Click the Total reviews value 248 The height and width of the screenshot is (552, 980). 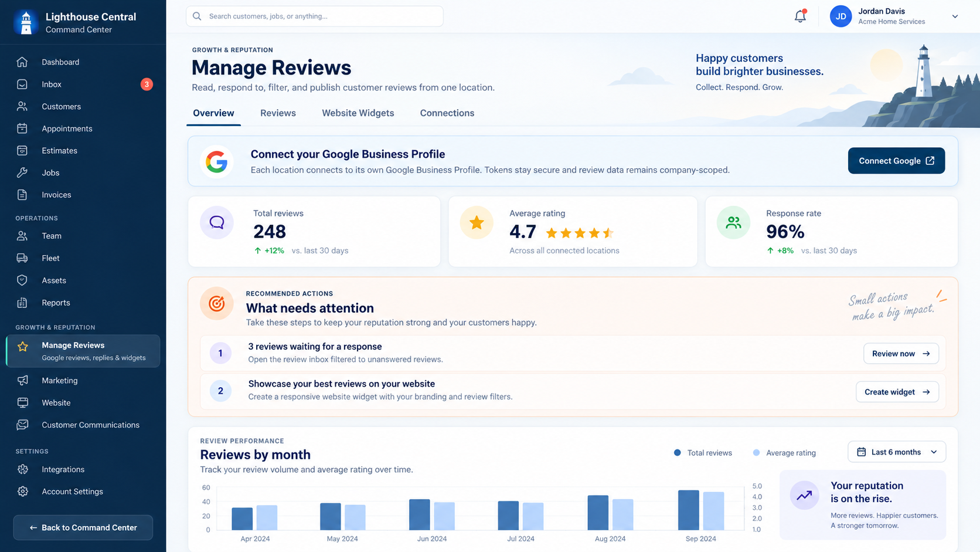(x=270, y=232)
